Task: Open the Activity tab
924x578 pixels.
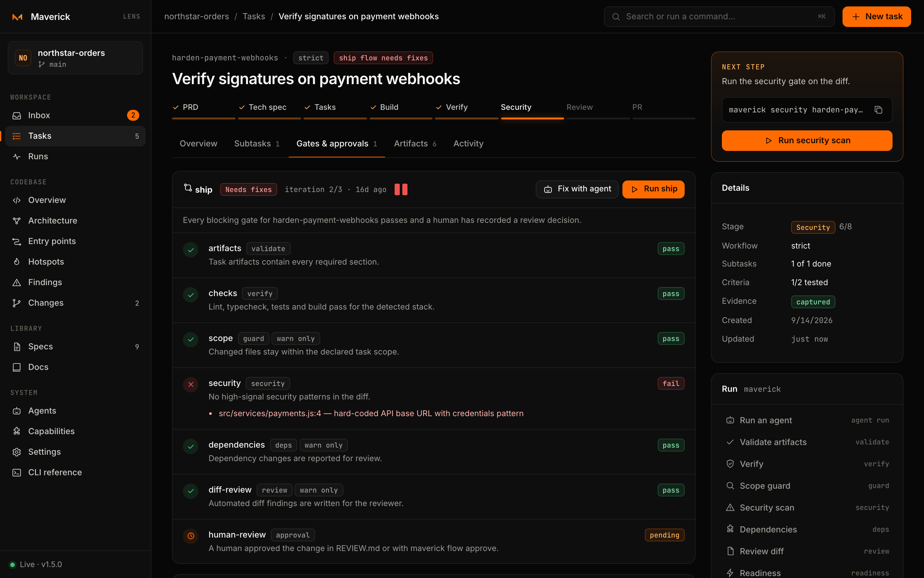Action: pyautogui.click(x=468, y=144)
